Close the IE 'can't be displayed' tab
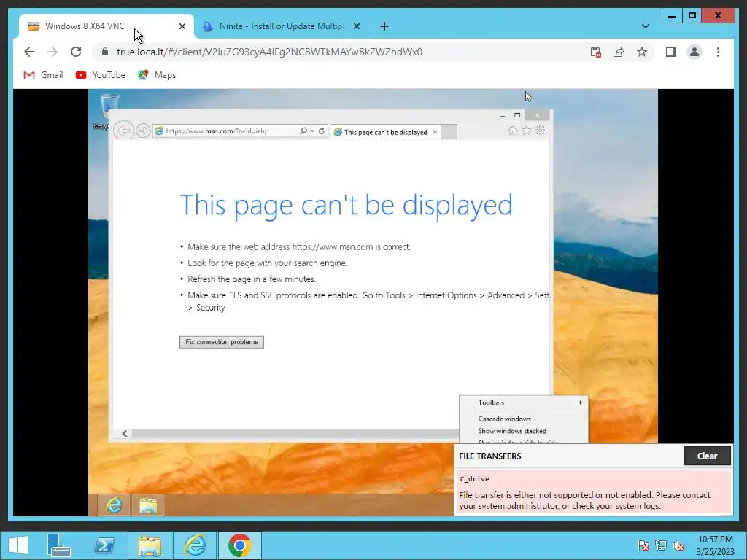Viewport: 747px width, 560px height. 435,132
